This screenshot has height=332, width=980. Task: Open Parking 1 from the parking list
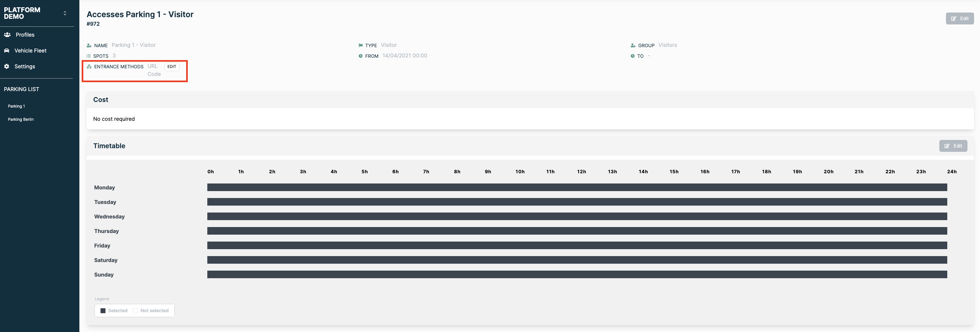[x=16, y=106]
